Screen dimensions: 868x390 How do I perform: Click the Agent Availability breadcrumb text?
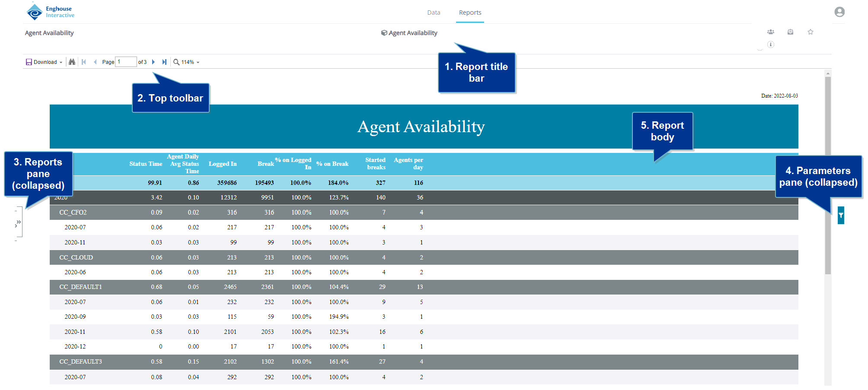(49, 33)
